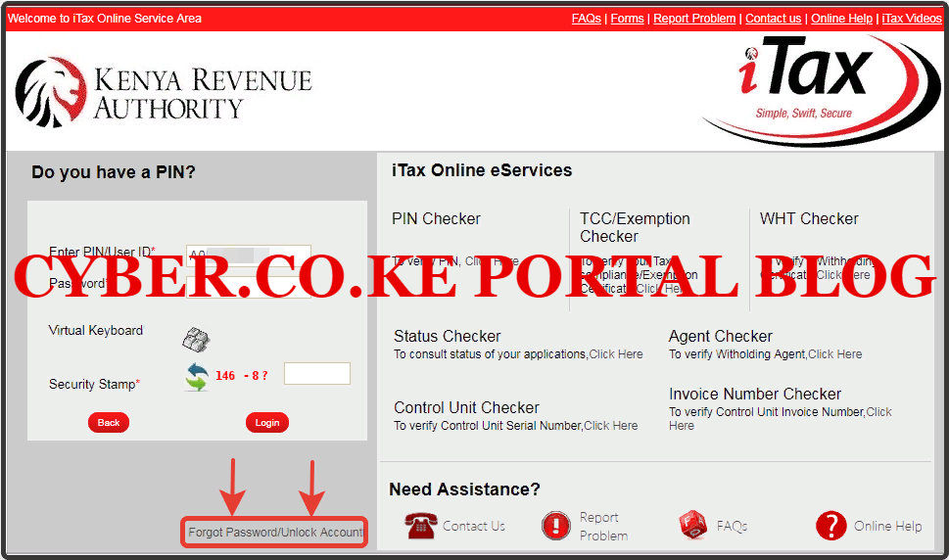Click Online Help text under Need Assistance
Viewport: 949px width, 560px height.
pyautogui.click(x=887, y=526)
